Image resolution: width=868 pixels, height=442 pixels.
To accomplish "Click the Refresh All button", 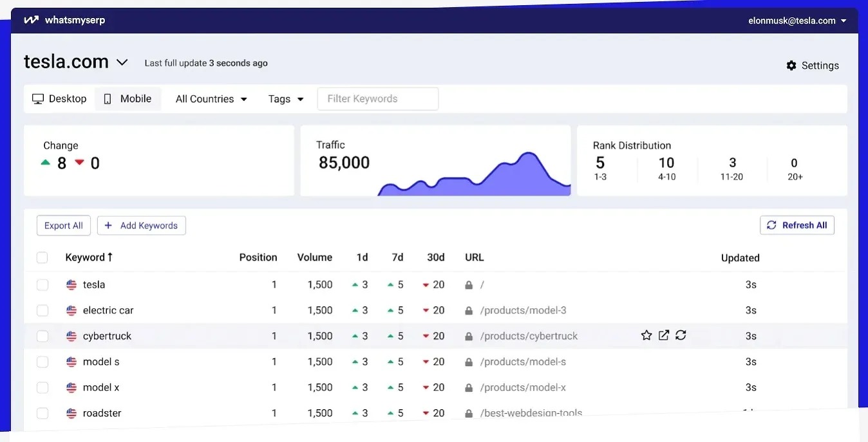I will pos(797,225).
